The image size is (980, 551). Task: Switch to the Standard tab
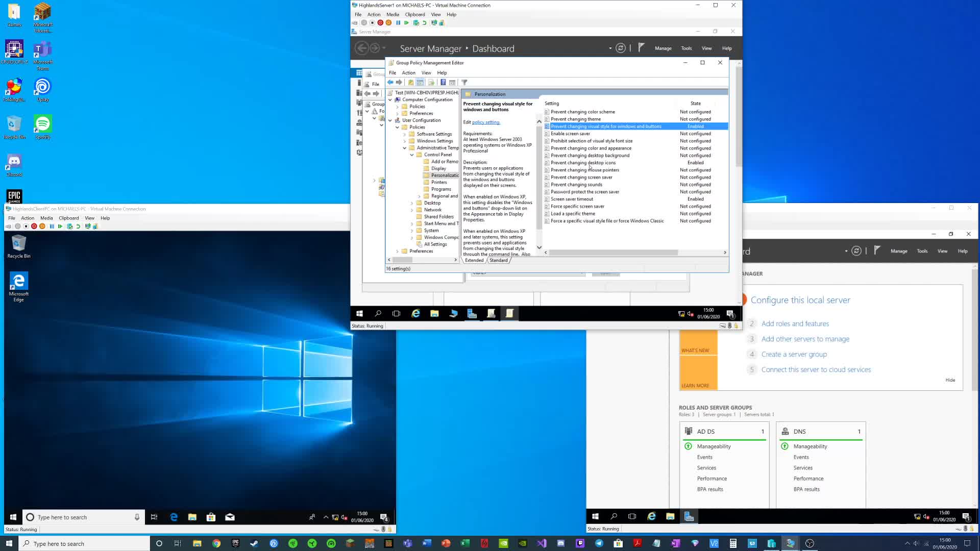tap(499, 260)
